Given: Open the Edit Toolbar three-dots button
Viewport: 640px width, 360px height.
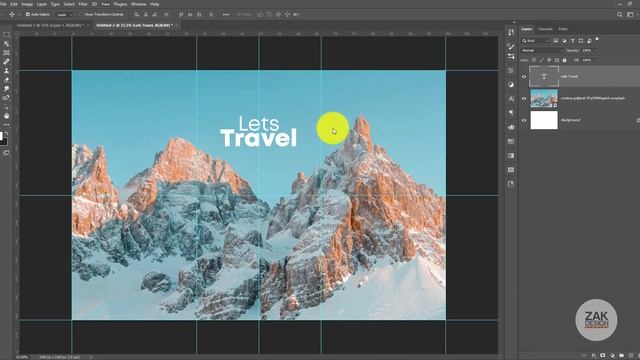Looking at the screenshot, I should click(x=6, y=124).
